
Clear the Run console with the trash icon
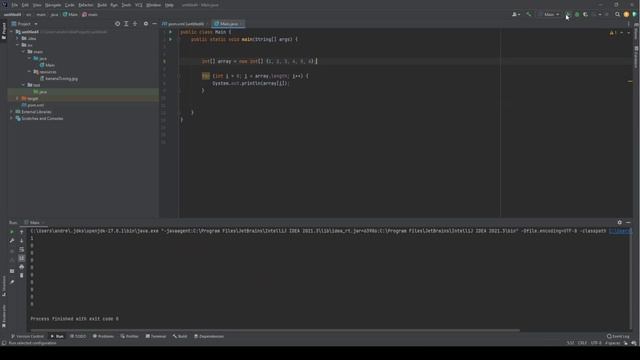point(22,276)
